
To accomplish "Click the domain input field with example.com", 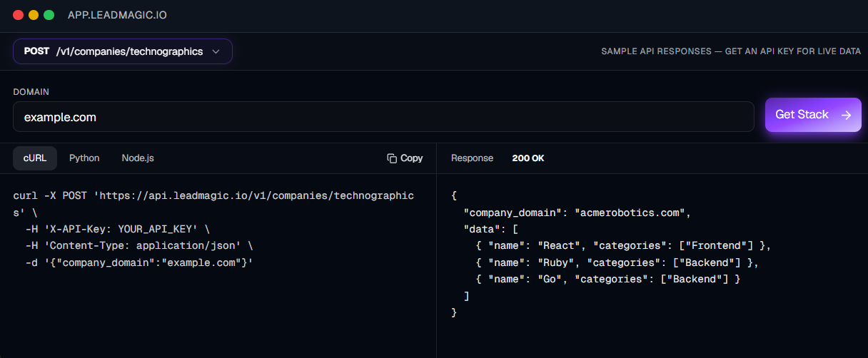I will point(383,117).
